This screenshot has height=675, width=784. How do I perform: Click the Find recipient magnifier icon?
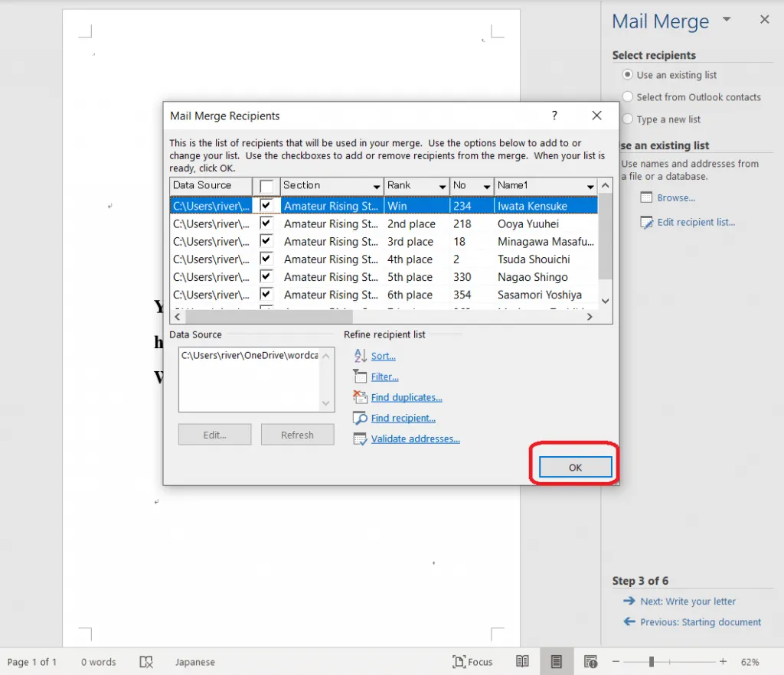pyautogui.click(x=360, y=418)
